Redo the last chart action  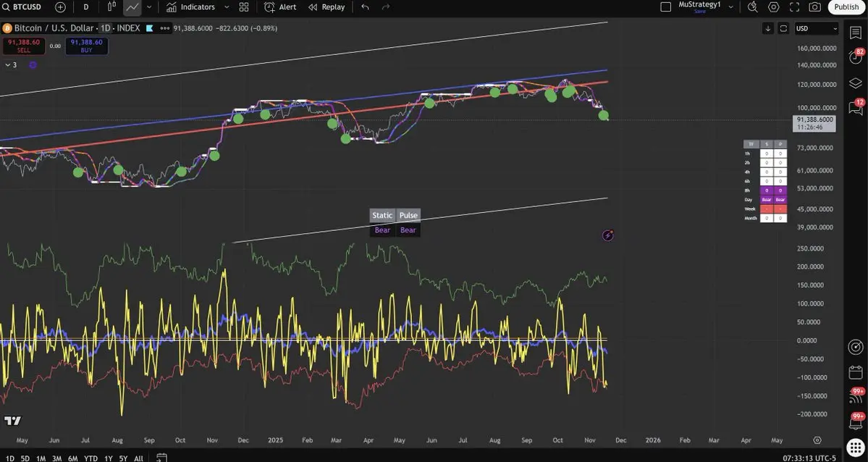tap(386, 7)
